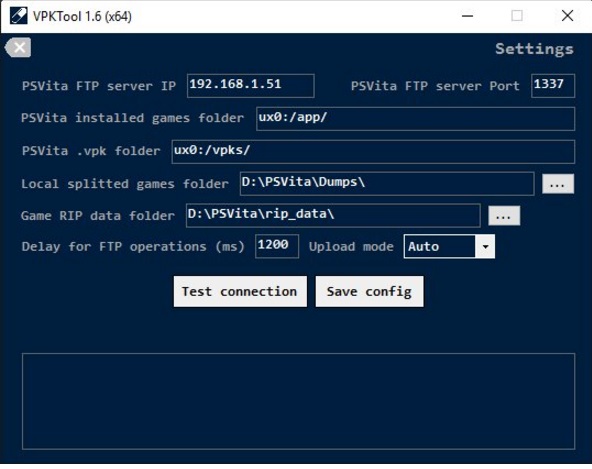Viewport: 592px width, 469px height.
Task: Open the Upload mode Auto combo box
Action: coord(449,247)
